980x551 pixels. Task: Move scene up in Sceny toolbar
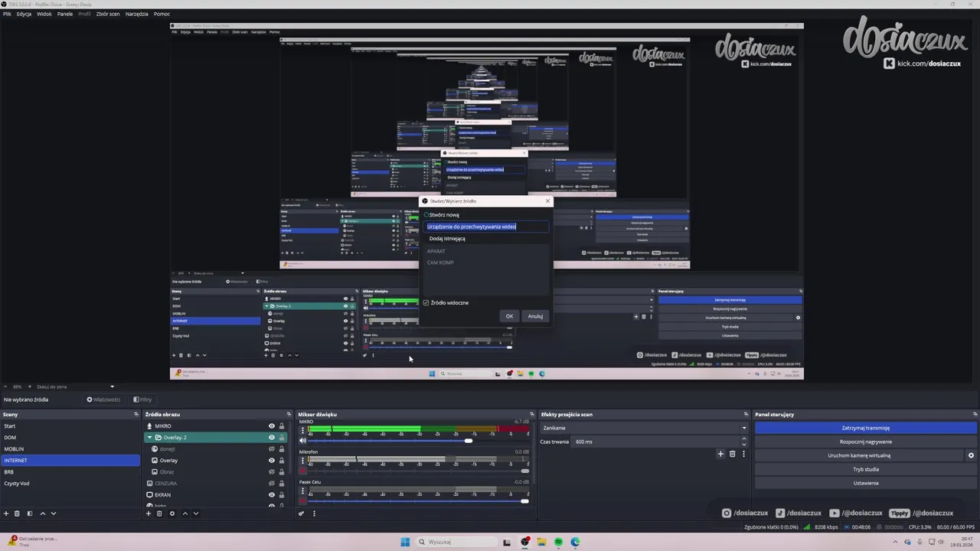[42, 514]
